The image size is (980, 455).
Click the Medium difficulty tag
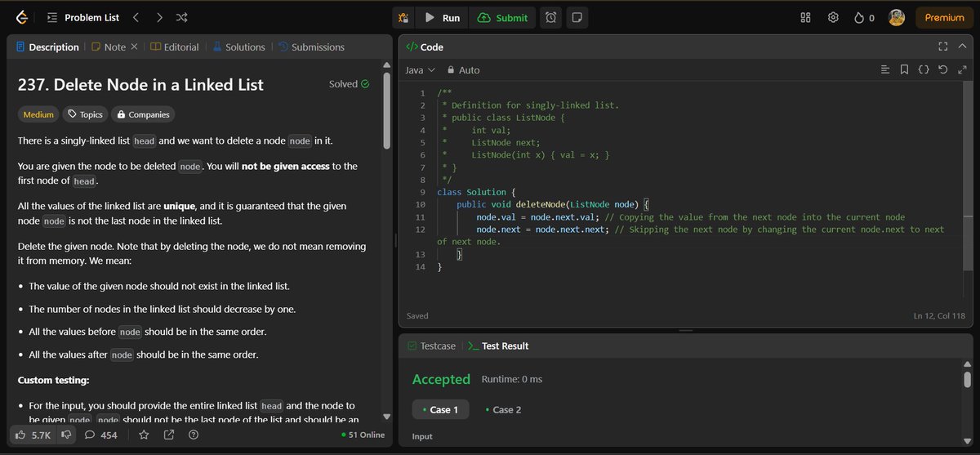[x=38, y=115]
